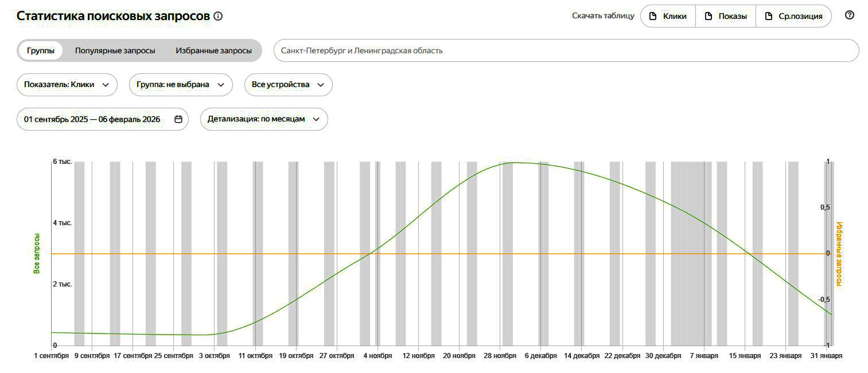Click the file icon on the Клики download button
The height and width of the screenshot is (373, 868).
point(653,16)
